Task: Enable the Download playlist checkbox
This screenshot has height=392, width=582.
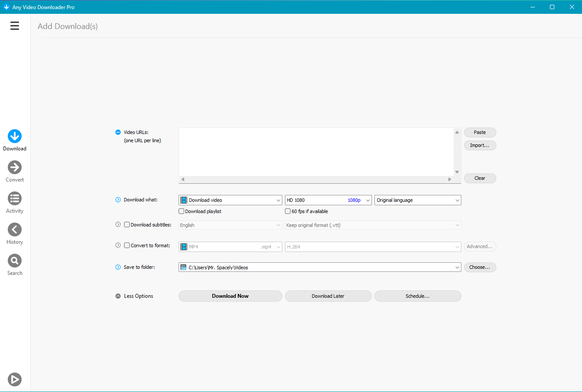Action: [182, 211]
